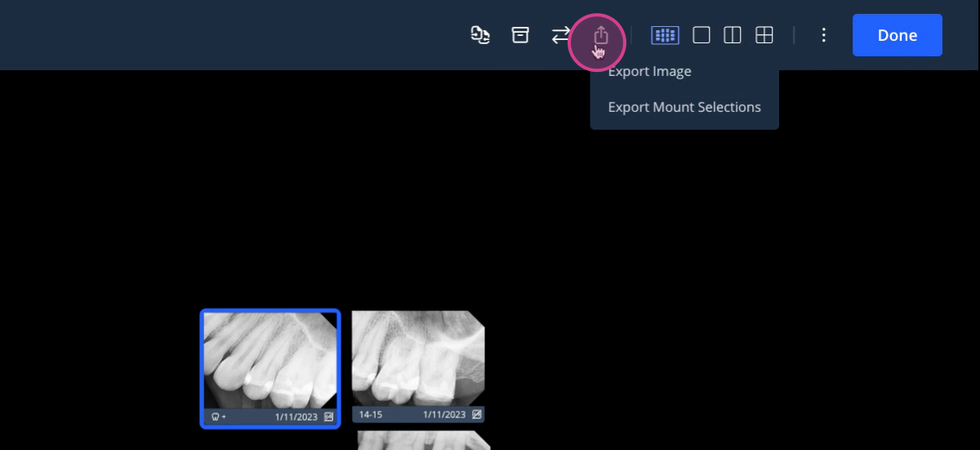The image size is (980, 450).
Task: Click the Done button
Action: pyautogui.click(x=898, y=35)
